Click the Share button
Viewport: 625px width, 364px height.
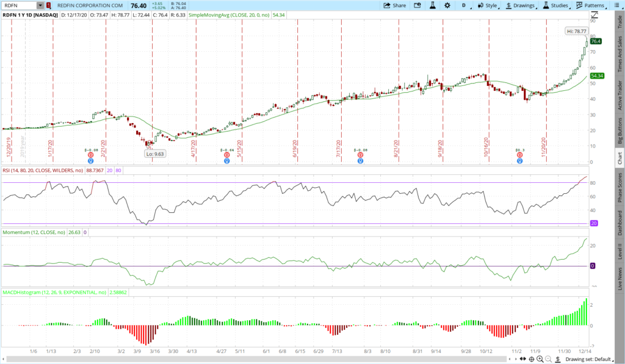pyautogui.click(x=394, y=5)
